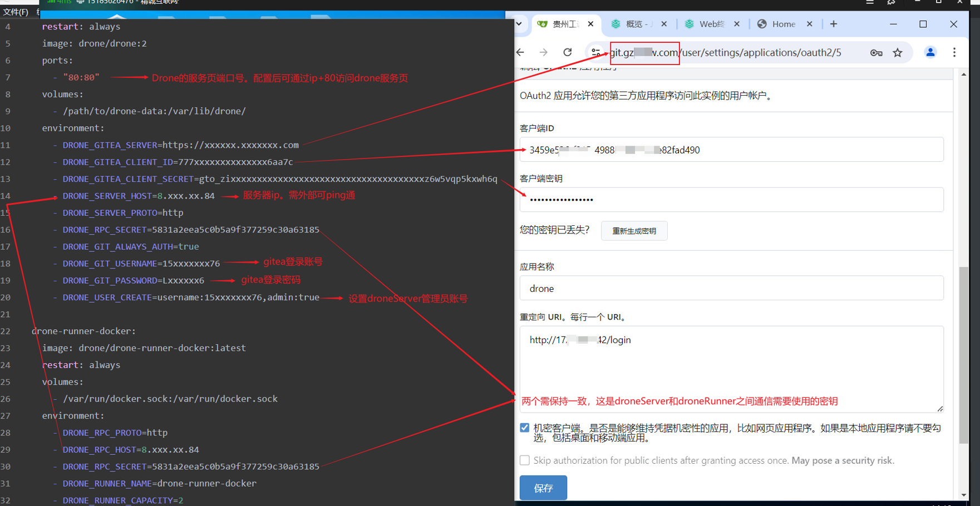This screenshot has height=506, width=980.
Task: Click the redirect URI textarea
Action: point(731,369)
